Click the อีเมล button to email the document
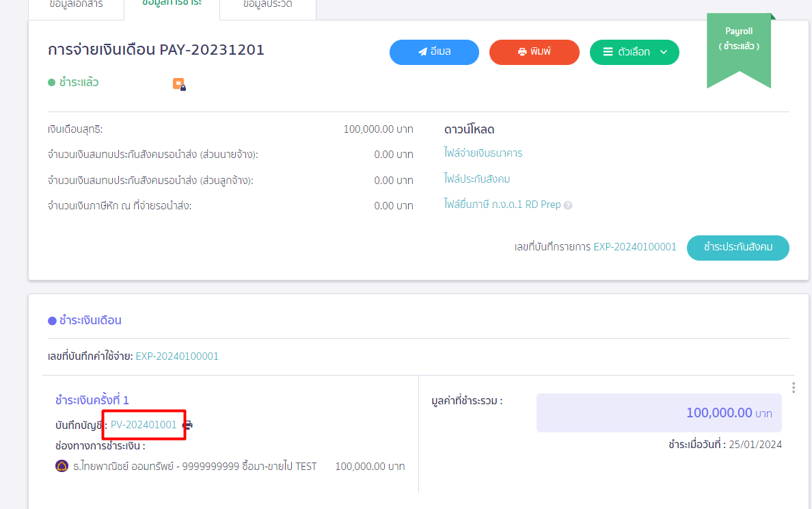This screenshot has width=812, height=509. [434, 52]
